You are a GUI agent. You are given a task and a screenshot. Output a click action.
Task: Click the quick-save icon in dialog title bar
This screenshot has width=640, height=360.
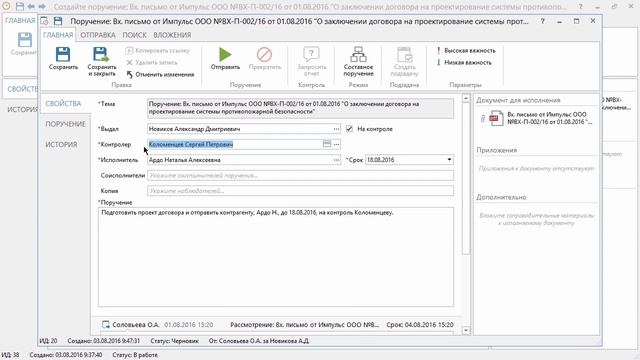click(58, 21)
